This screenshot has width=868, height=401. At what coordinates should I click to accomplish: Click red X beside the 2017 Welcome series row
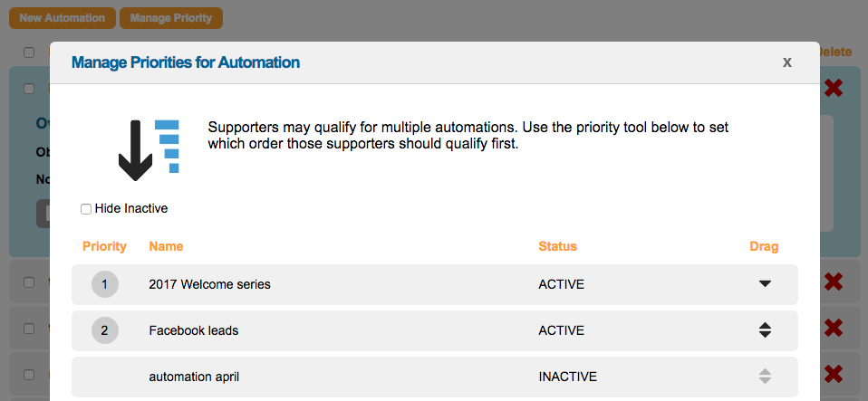pos(834,282)
